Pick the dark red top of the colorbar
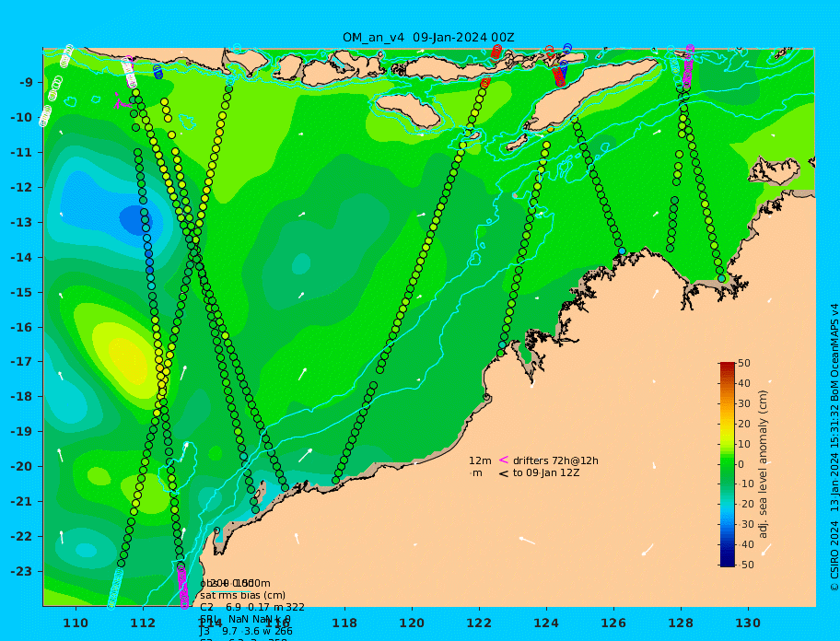840x641 pixels. pyautogui.click(x=728, y=365)
